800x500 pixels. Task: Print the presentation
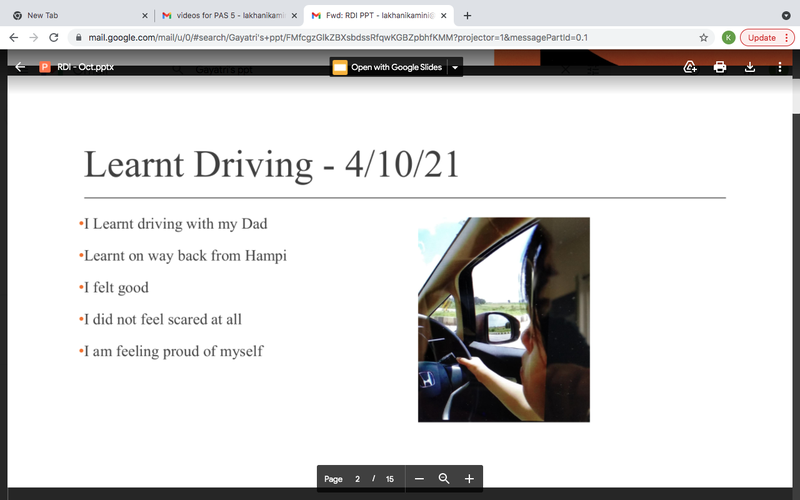pyautogui.click(x=720, y=67)
